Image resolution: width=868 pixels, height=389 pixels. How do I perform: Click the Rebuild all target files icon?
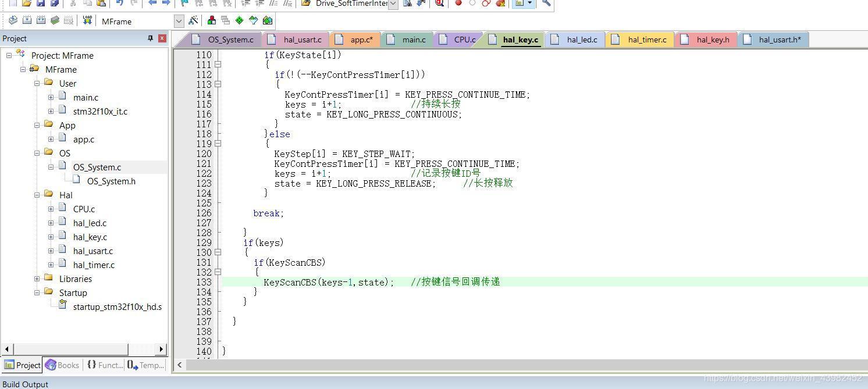point(41,20)
